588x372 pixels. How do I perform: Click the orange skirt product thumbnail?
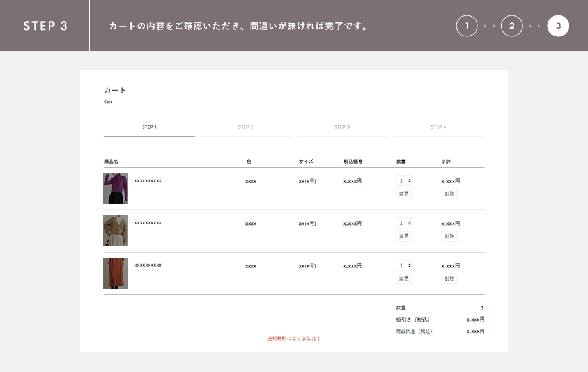(116, 274)
